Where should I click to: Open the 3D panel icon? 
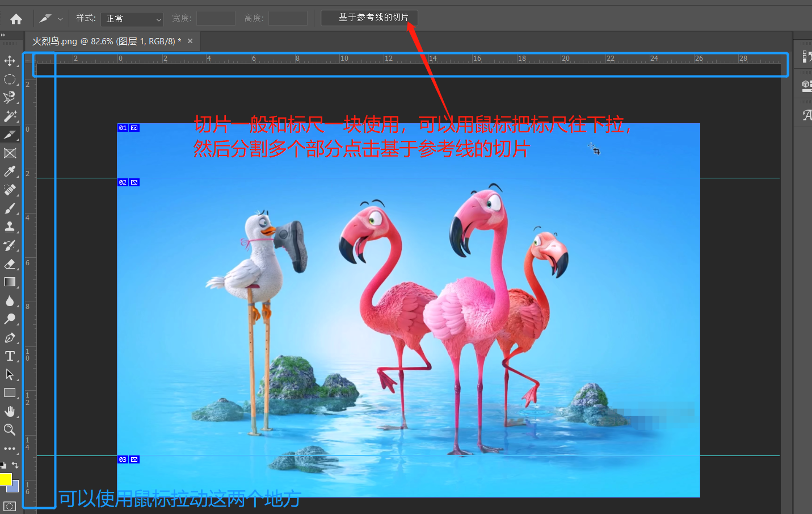tap(806, 85)
